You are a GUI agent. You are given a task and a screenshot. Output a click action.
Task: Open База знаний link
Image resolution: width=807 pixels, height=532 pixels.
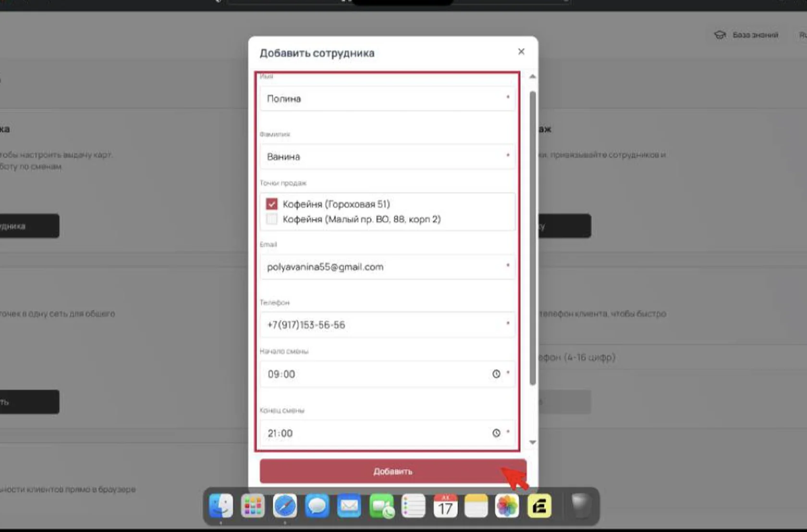pos(746,35)
